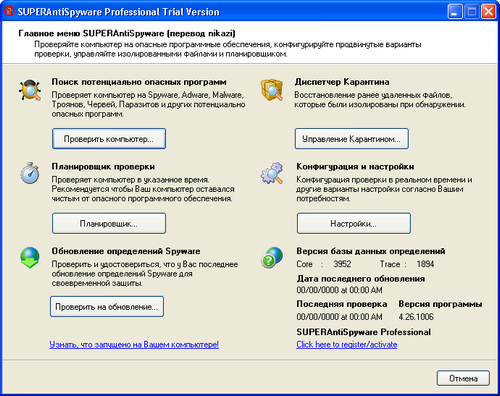Viewport: 500px width, 396px height.
Task: Open link Узнать, что запущено на Вашем компьютере
Action: [x=134, y=344]
